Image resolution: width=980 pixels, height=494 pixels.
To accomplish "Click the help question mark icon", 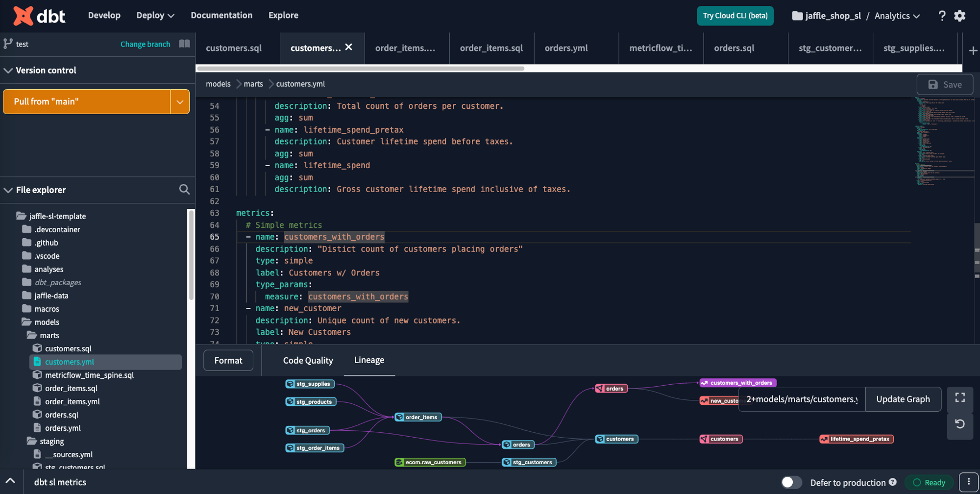I will [x=941, y=16].
